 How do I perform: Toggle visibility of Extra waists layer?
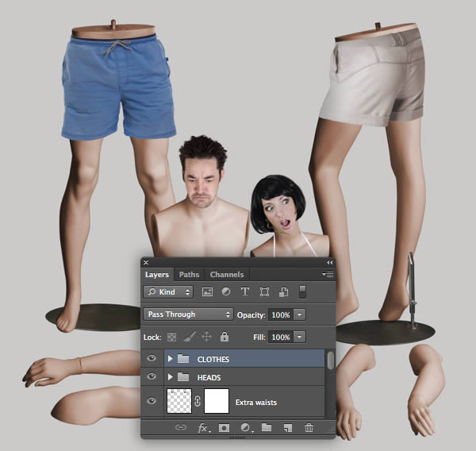152,402
